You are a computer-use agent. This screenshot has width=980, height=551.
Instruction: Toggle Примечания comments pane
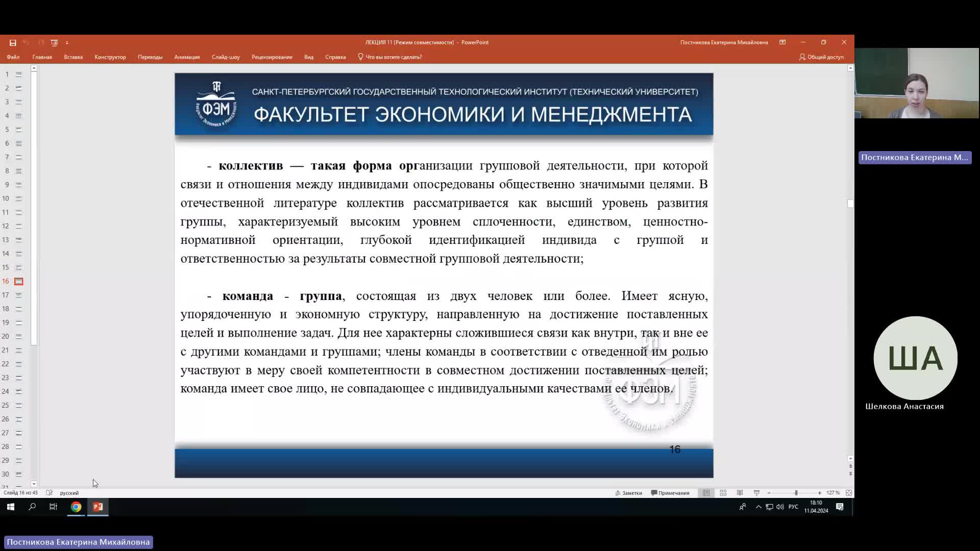(x=670, y=493)
